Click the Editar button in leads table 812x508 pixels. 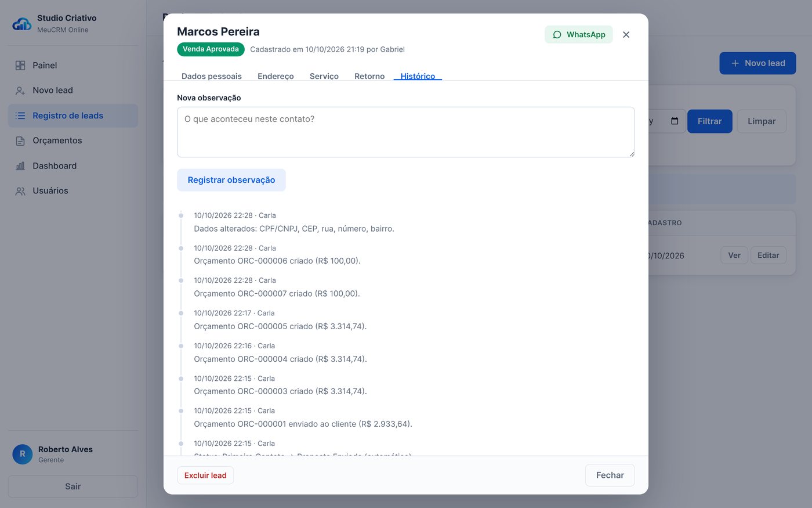click(x=768, y=255)
